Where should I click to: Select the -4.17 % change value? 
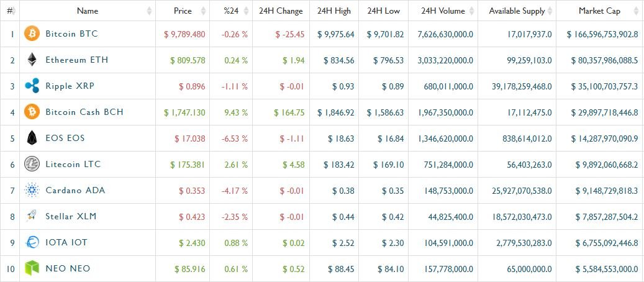[x=235, y=191]
